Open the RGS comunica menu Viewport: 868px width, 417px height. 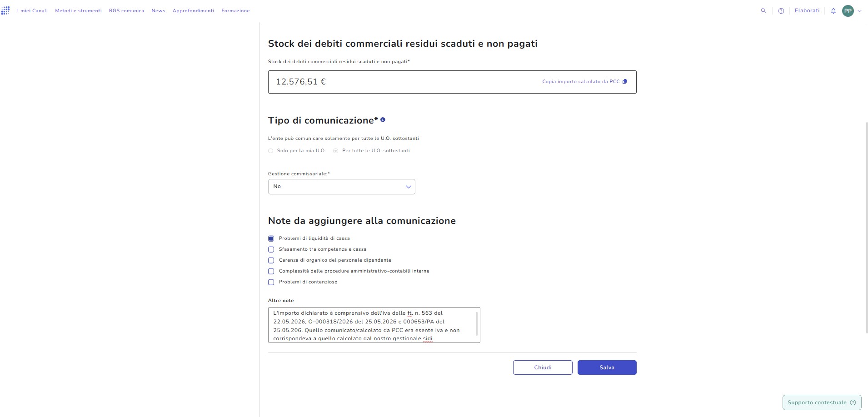(x=126, y=11)
